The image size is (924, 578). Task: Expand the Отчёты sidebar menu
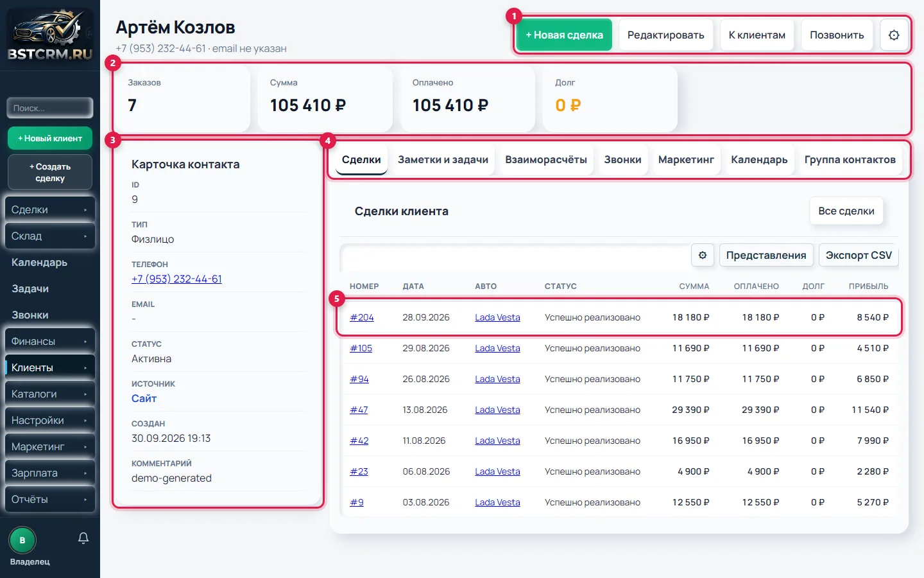click(x=50, y=499)
